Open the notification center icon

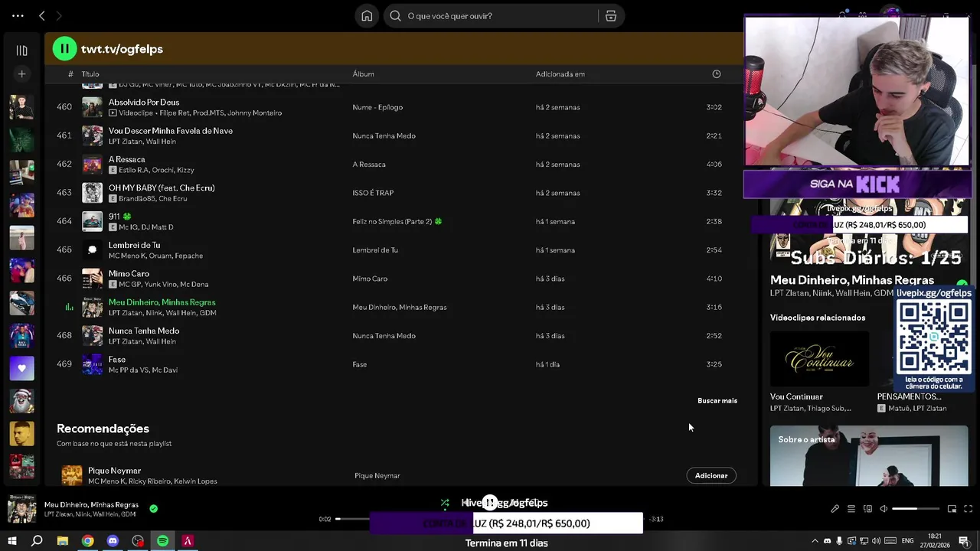[x=964, y=541]
